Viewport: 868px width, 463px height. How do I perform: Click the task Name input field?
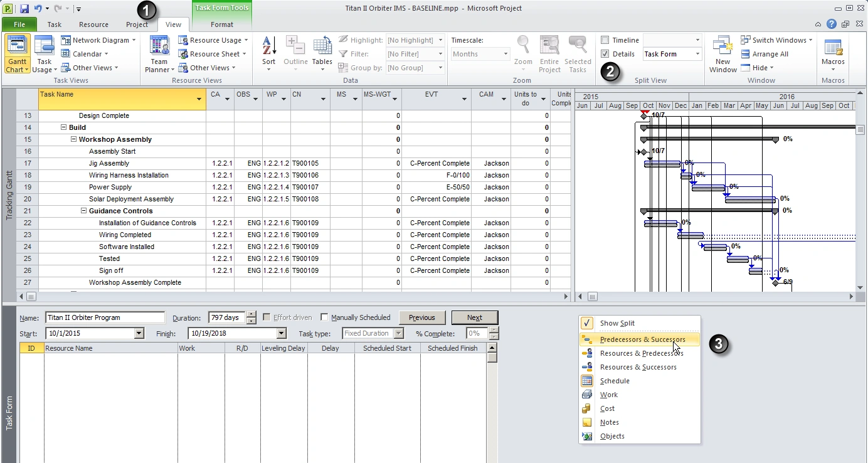[104, 317]
